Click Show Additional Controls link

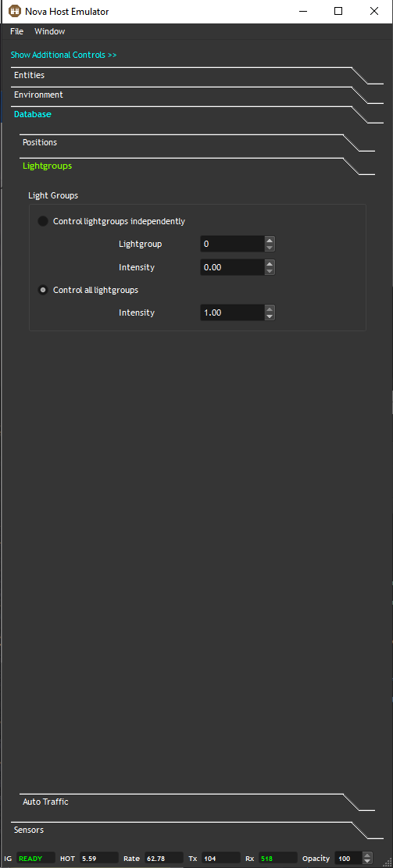(63, 55)
